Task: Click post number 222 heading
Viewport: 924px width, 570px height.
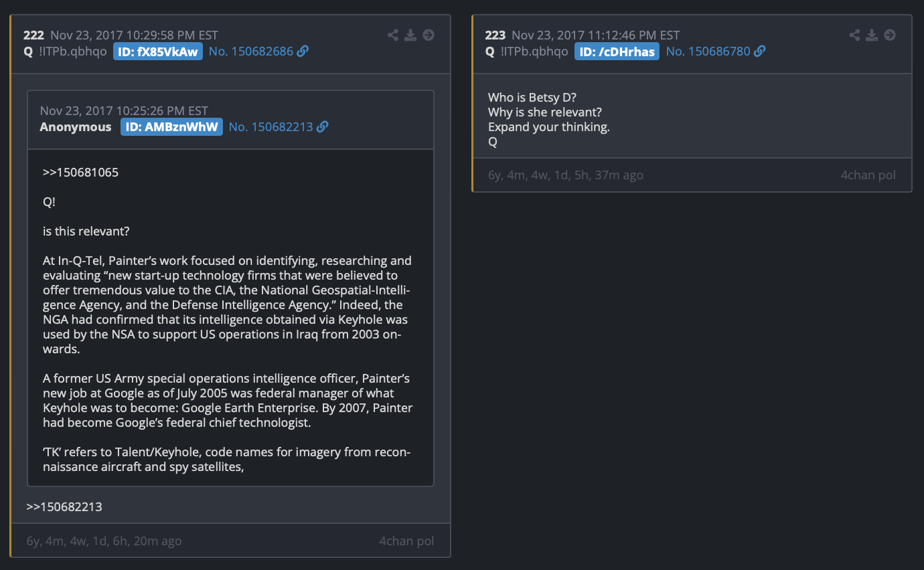Action: tap(33, 35)
